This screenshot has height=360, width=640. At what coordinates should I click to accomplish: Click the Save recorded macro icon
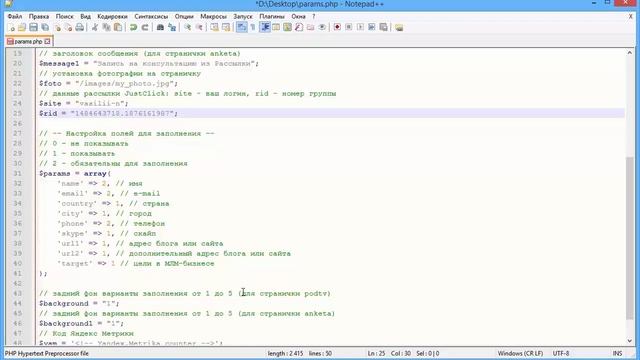point(383,27)
